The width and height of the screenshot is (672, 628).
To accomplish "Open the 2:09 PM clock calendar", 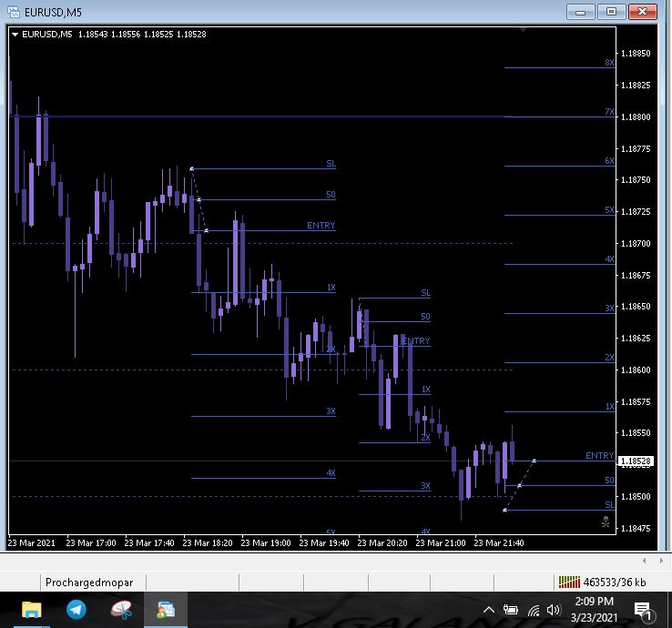I will click(594, 609).
